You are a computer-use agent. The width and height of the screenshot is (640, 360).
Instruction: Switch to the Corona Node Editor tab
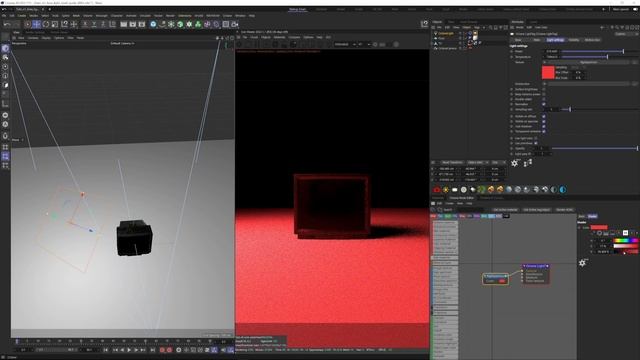tap(461, 198)
